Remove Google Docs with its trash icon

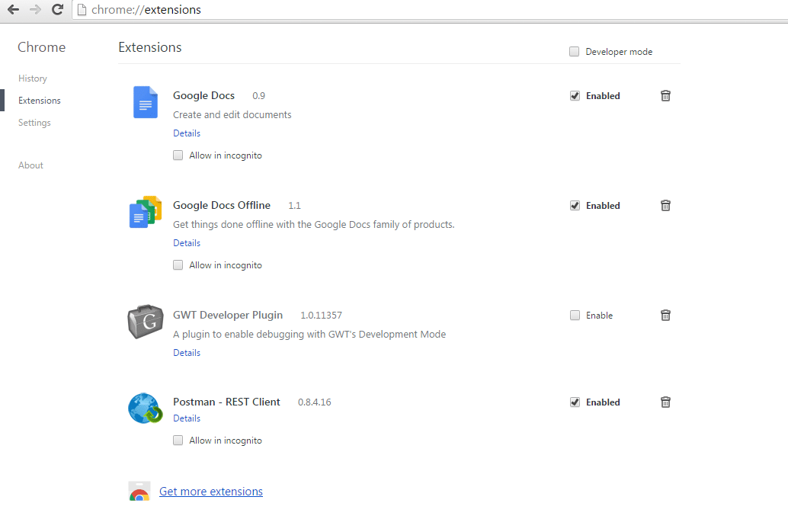(665, 95)
